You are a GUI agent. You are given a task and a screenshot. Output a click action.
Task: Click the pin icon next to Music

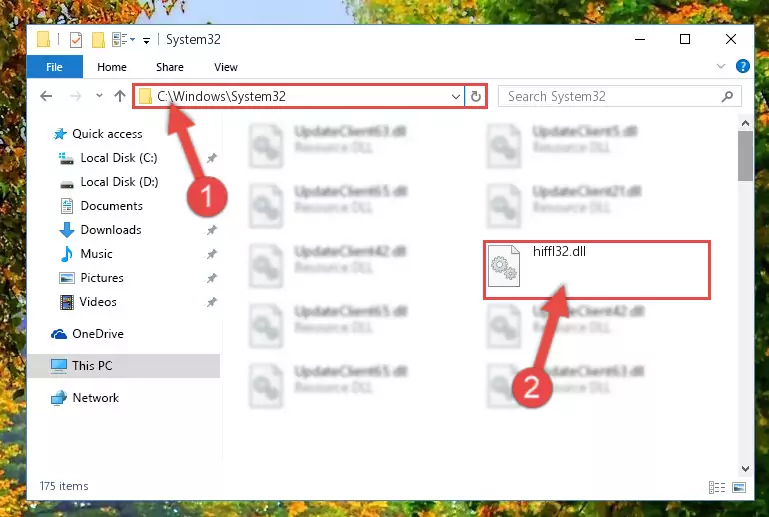click(211, 254)
